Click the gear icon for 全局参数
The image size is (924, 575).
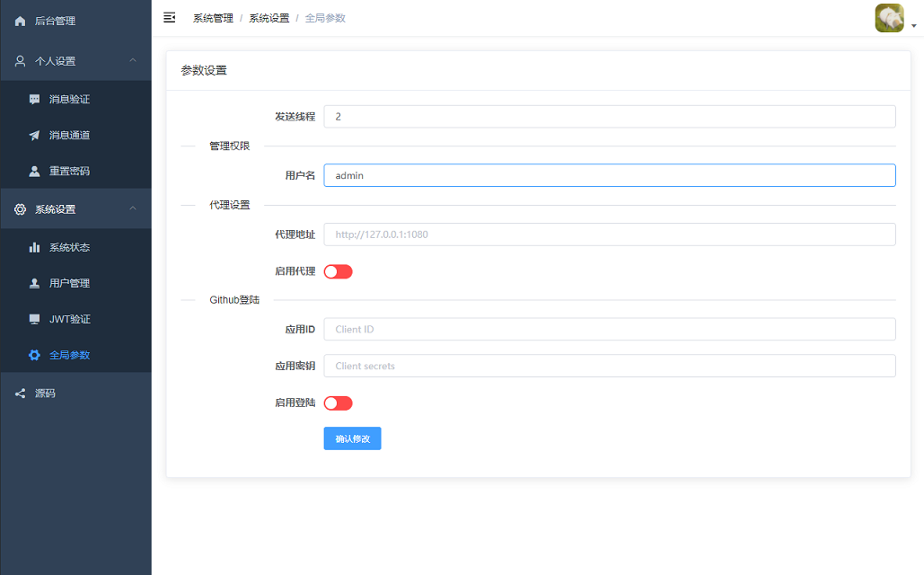click(34, 355)
